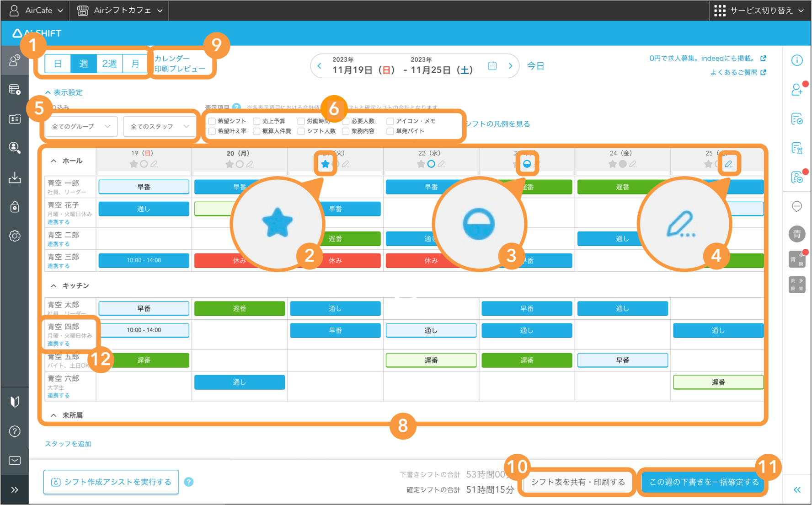
Task: Go to previous week arrow
Action: 320,66
